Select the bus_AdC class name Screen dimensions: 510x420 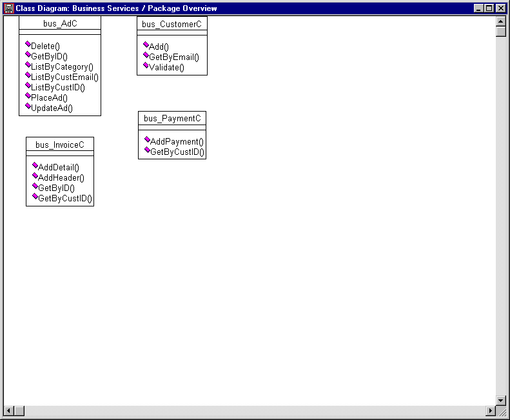pos(60,23)
